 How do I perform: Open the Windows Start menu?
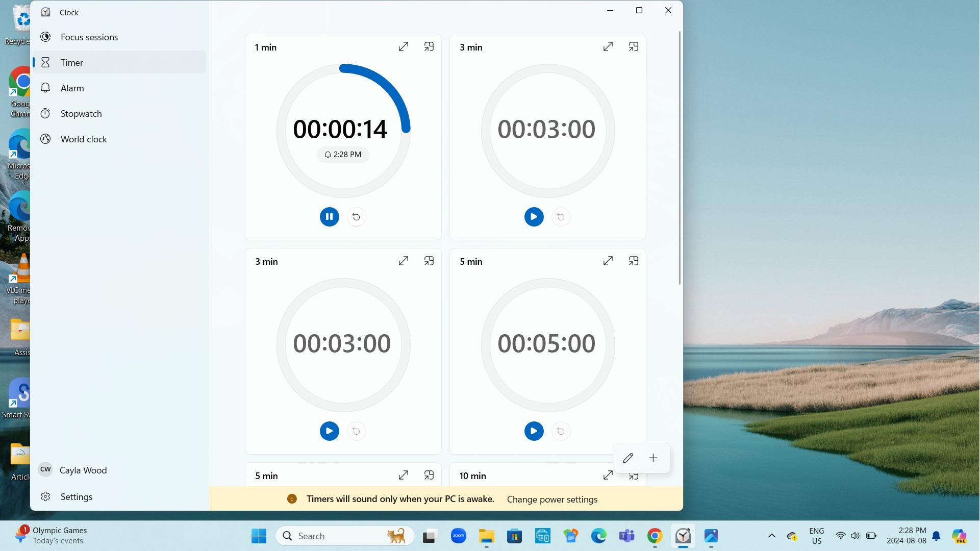pyautogui.click(x=259, y=536)
